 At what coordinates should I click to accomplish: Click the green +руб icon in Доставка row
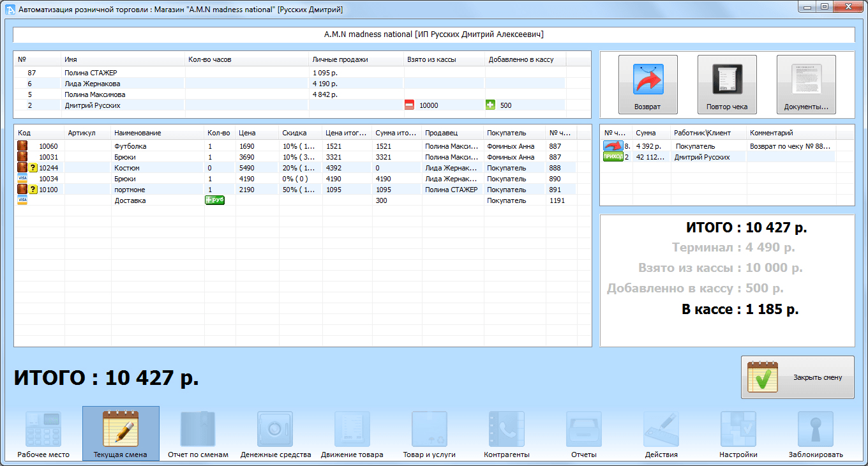coord(214,200)
